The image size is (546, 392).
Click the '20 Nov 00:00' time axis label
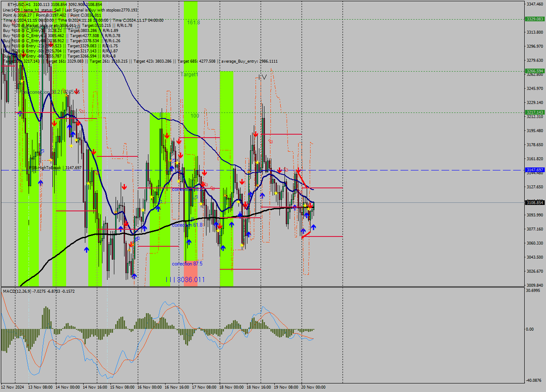(x=314, y=387)
